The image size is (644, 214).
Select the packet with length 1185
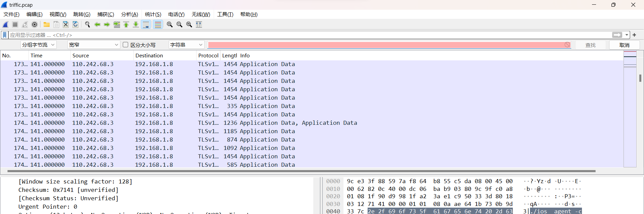pyautogui.click(x=311, y=131)
